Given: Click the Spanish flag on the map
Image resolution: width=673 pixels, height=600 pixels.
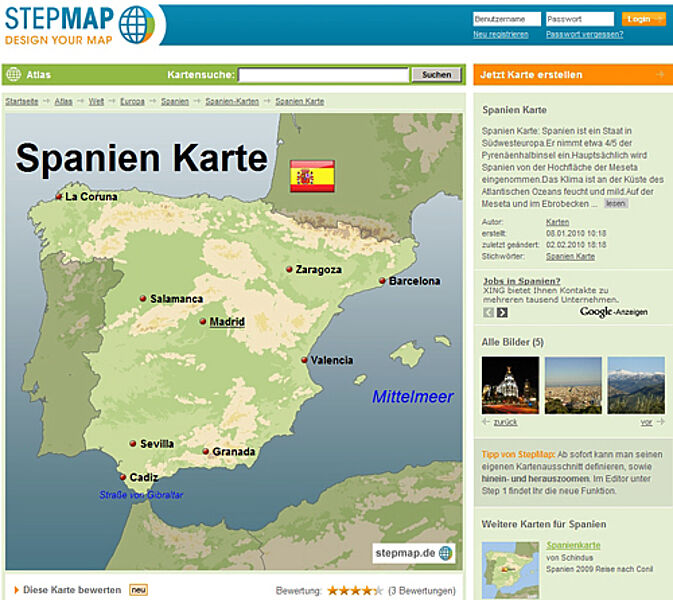Looking at the screenshot, I should point(310,175).
